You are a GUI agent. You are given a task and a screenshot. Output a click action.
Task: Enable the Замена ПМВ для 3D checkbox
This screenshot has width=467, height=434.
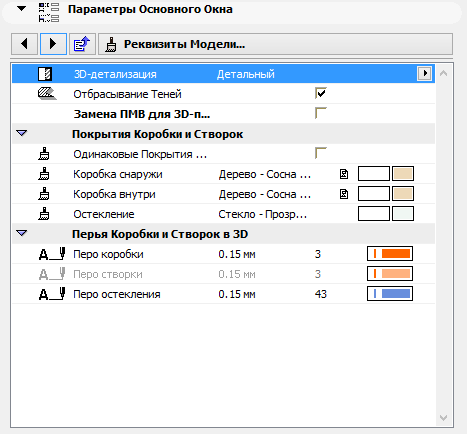click(321, 113)
